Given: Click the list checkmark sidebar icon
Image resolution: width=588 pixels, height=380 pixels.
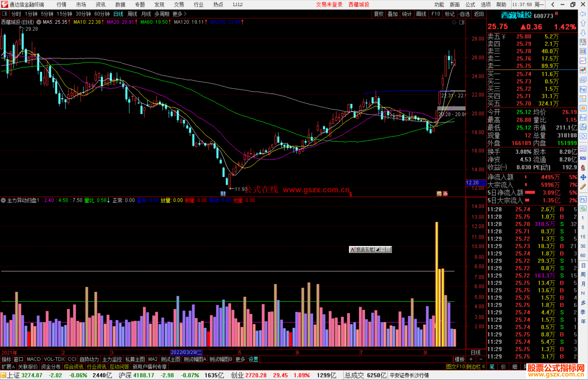Looking at the screenshot, I should [583, 42].
